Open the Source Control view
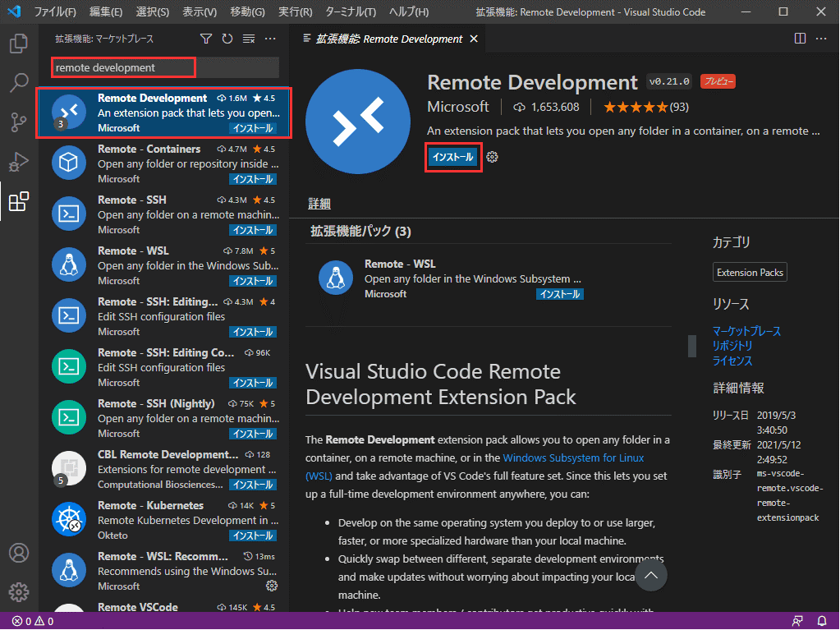 [x=19, y=122]
